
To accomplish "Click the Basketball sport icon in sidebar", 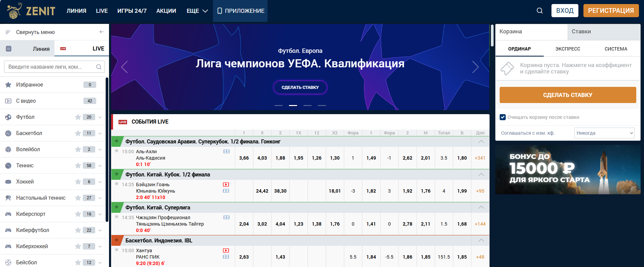I will click(8, 133).
